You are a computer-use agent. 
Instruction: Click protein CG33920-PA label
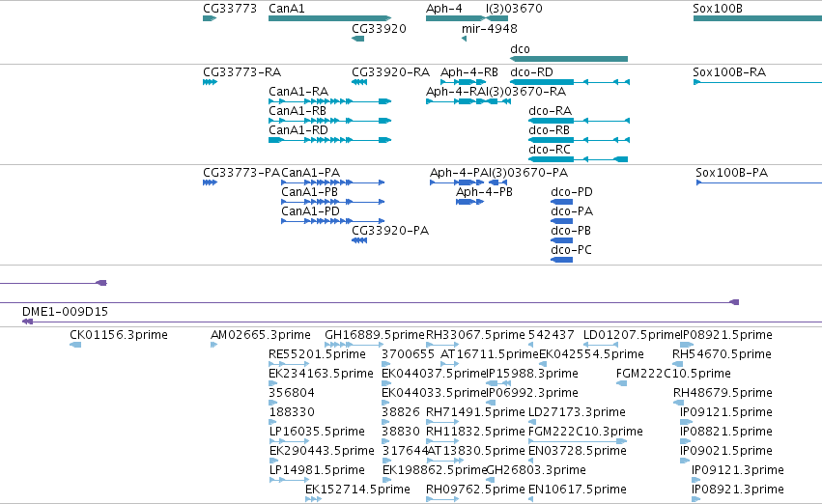[x=390, y=231]
